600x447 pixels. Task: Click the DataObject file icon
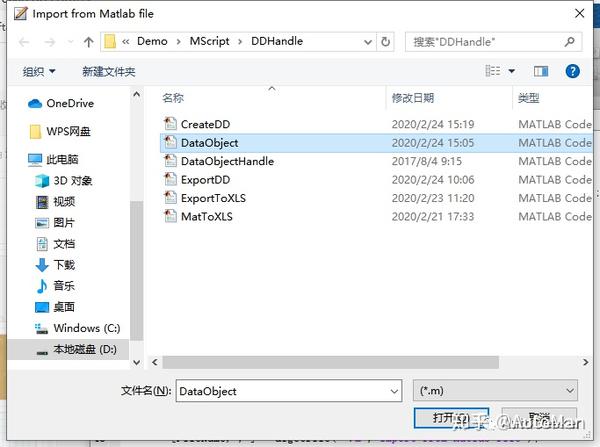170,142
